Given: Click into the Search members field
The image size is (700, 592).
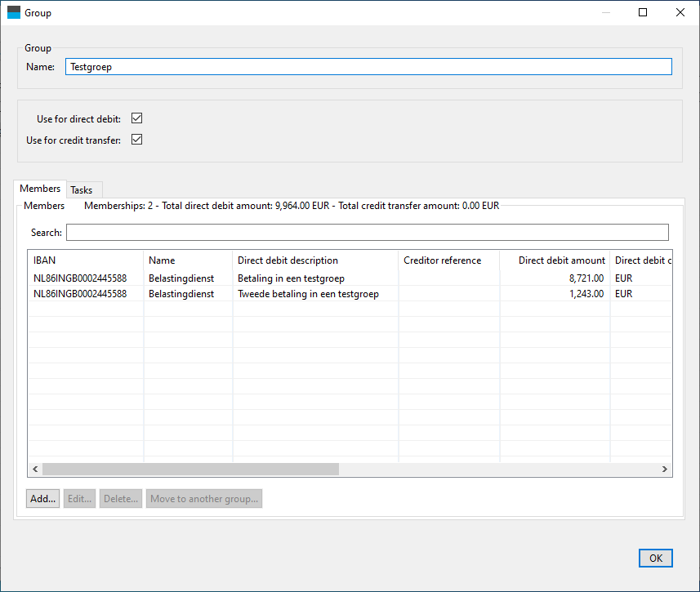Looking at the screenshot, I should (367, 233).
